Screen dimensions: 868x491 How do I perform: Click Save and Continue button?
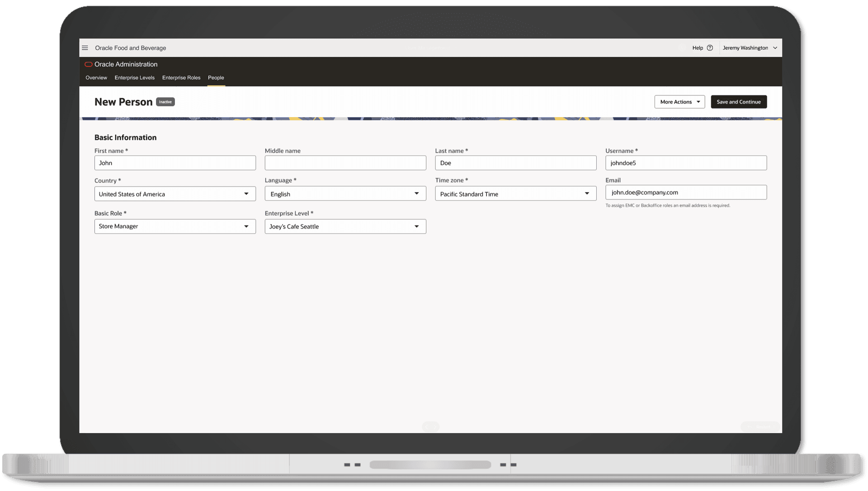coord(739,102)
